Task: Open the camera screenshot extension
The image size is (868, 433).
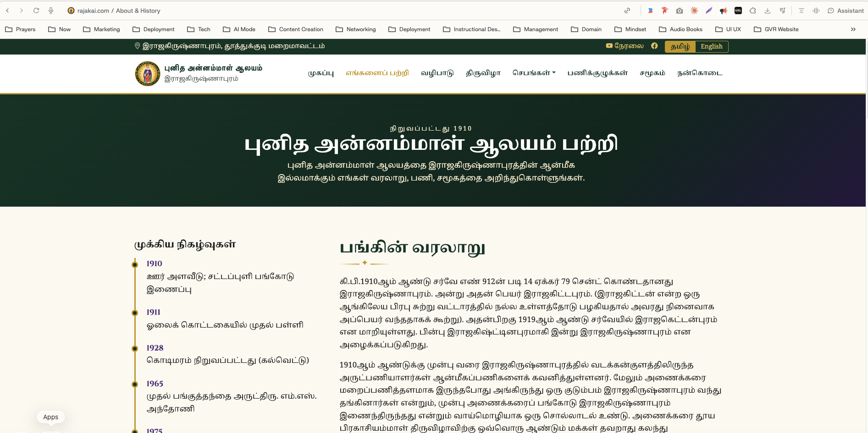Action: click(x=680, y=11)
